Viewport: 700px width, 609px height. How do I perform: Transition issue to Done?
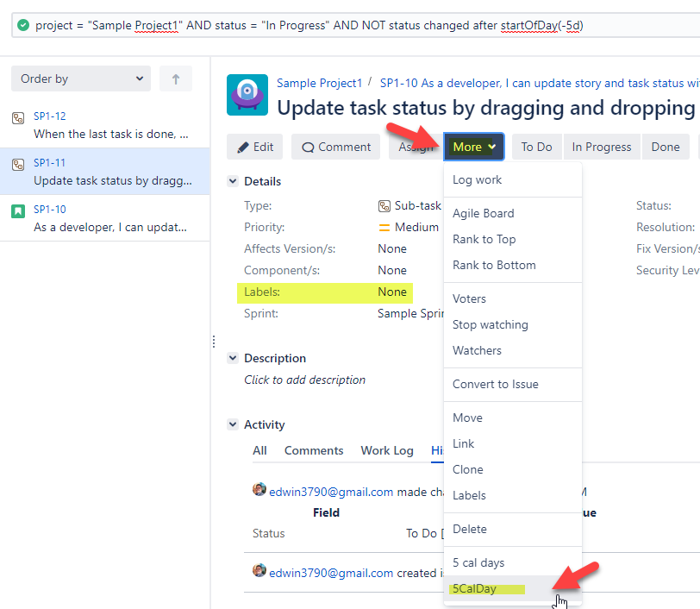[666, 147]
